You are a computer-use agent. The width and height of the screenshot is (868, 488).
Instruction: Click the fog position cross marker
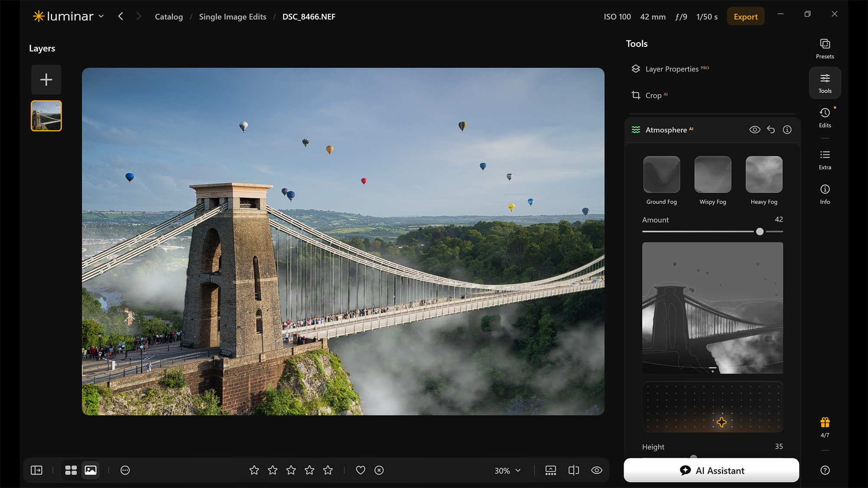coord(721,422)
